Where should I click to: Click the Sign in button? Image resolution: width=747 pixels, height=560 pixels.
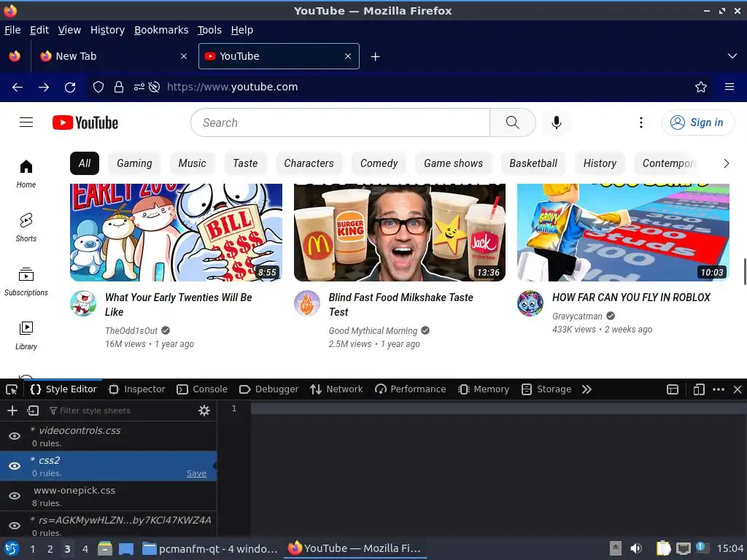click(x=698, y=122)
